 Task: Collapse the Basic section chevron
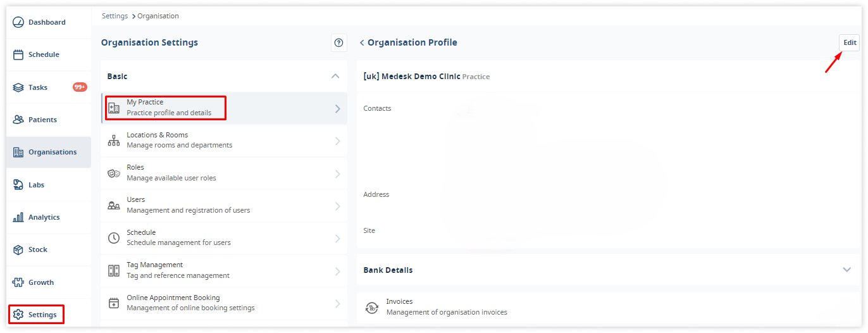[x=335, y=76]
